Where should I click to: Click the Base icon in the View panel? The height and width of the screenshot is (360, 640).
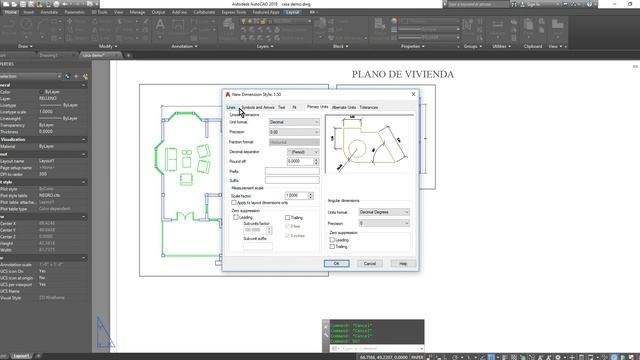pos(557,25)
